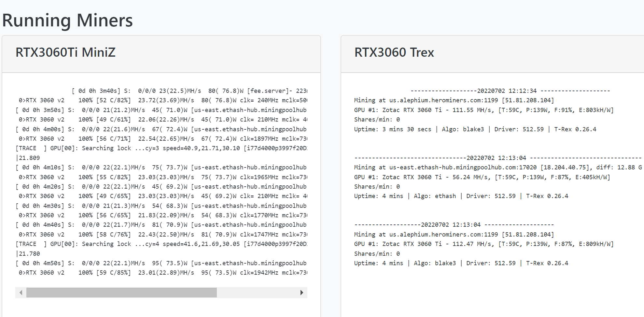
Task: Click the log line starting '[ 0d 0h 3m40s]'
Action: 189,91
